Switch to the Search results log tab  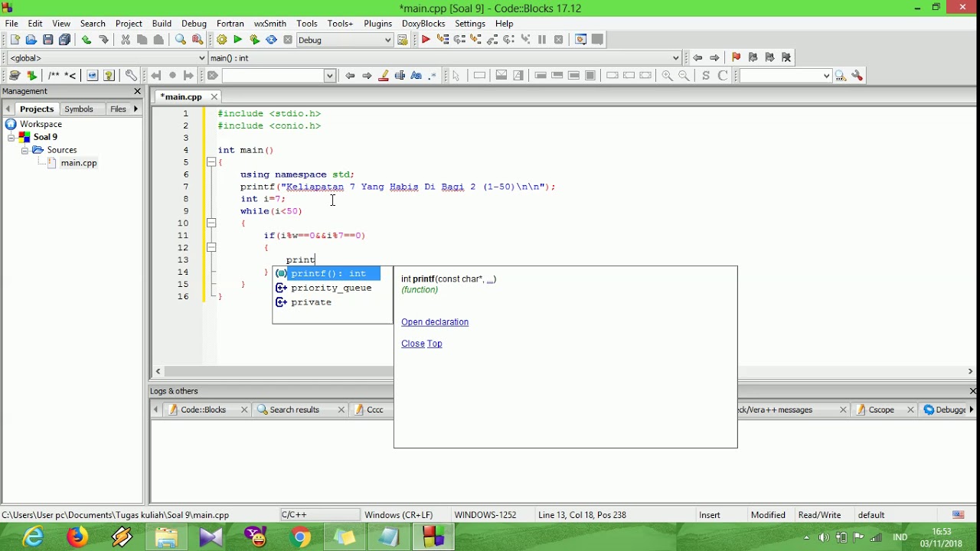pos(294,409)
